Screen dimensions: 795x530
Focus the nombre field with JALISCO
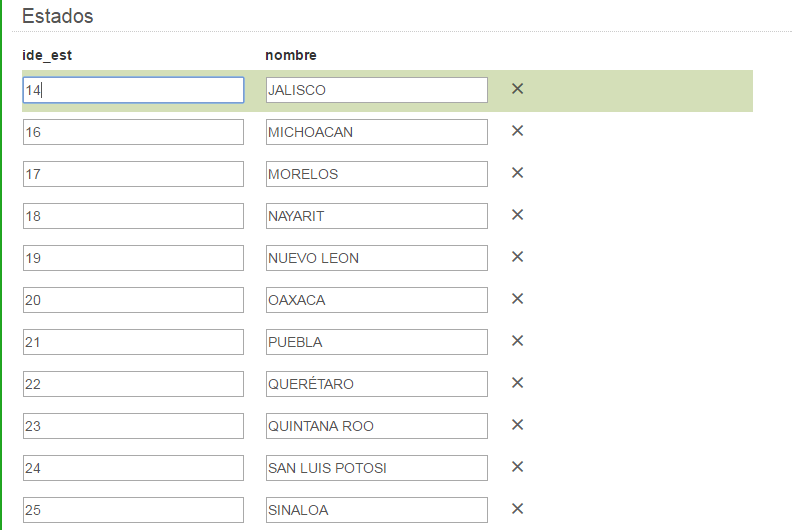click(x=376, y=90)
